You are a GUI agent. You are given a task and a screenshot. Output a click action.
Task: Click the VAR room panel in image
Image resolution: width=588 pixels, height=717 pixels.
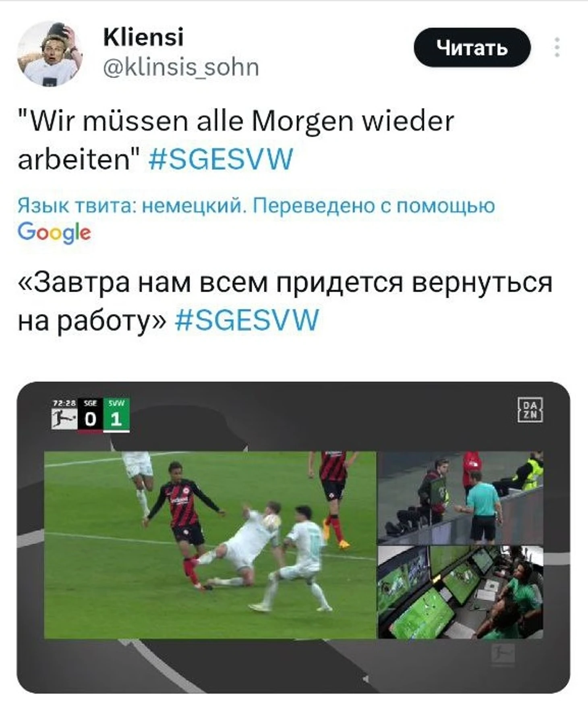point(460,592)
